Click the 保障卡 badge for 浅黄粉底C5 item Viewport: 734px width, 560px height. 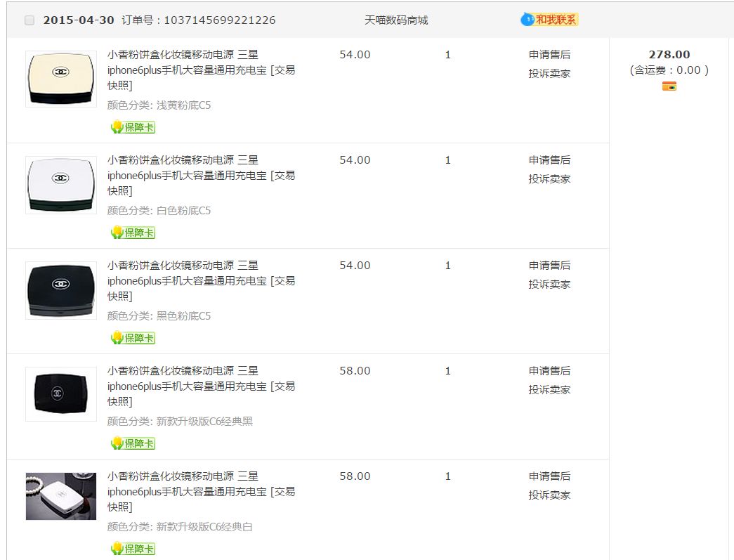[133, 127]
